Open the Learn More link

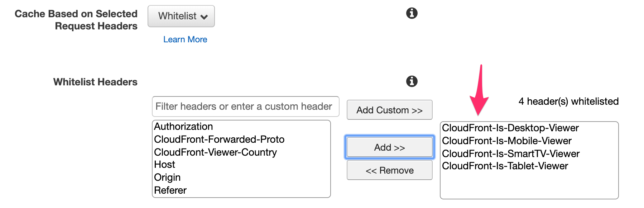tap(185, 39)
